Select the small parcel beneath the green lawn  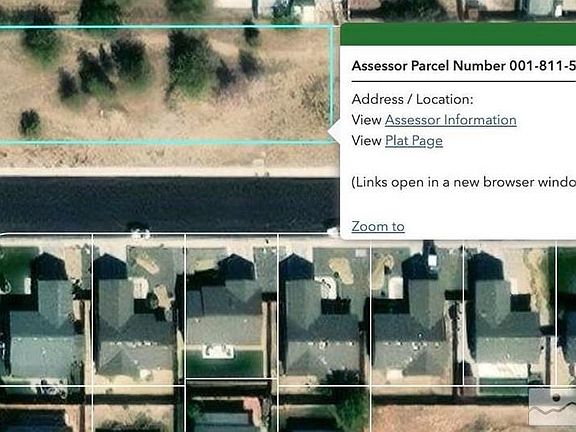pyautogui.click(x=231, y=405)
